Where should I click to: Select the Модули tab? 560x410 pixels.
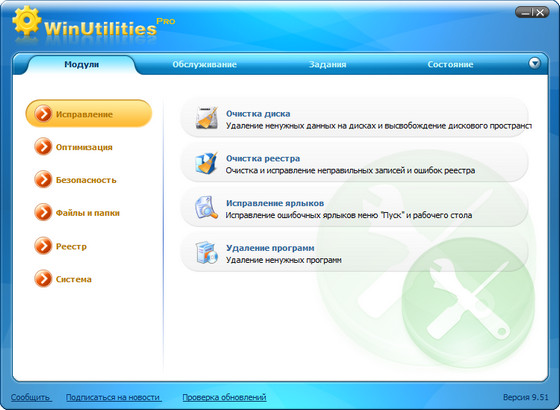81,65
